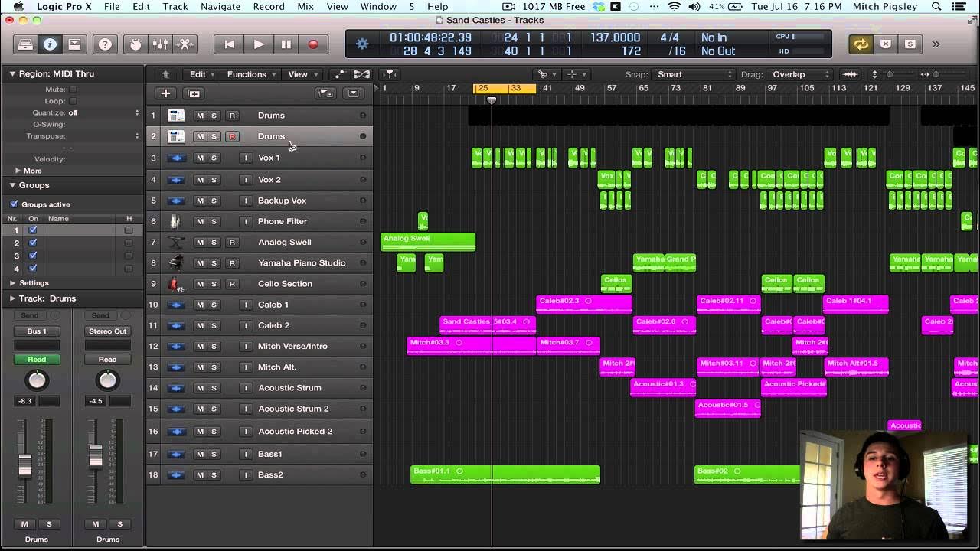Go to beginning of project

point(229,44)
